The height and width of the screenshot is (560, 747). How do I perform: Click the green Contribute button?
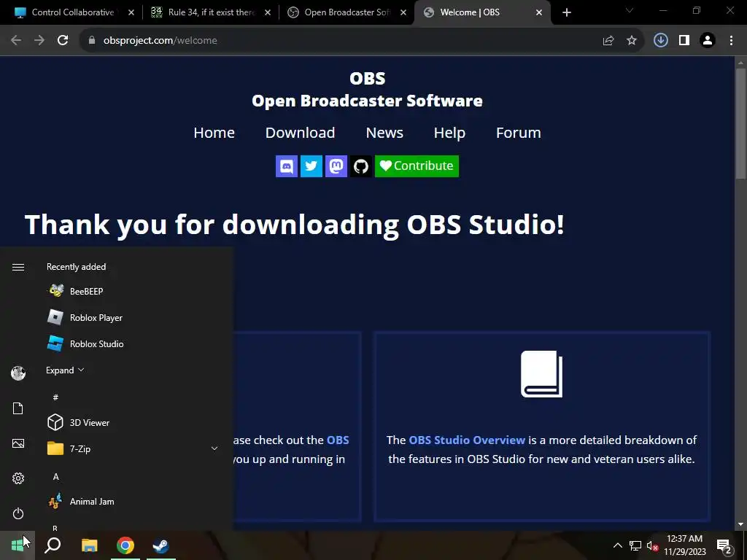click(417, 166)
